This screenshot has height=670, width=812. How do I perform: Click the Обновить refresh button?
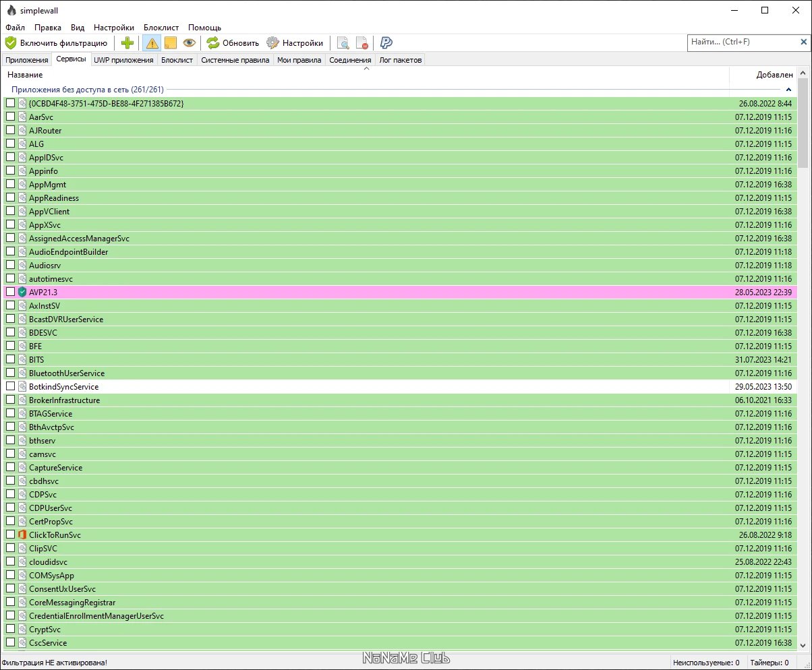pos(233,42)
